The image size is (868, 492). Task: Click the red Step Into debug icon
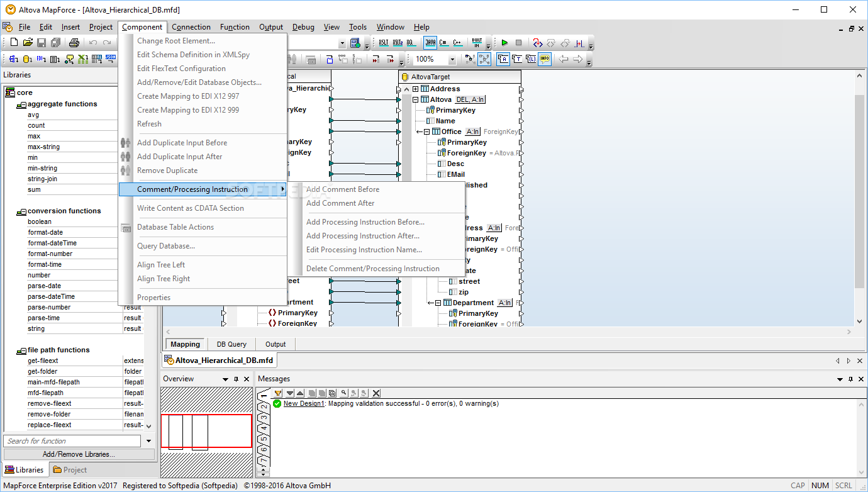coord(538,43)
